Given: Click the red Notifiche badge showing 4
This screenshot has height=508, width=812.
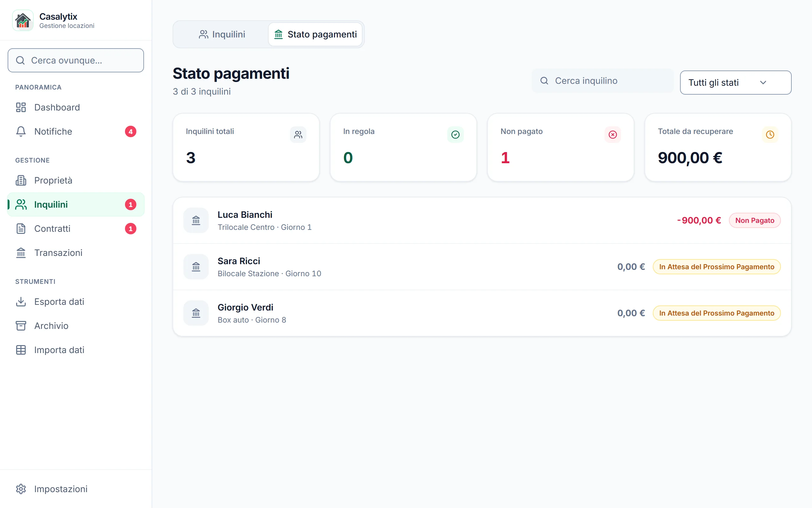Looking at the screenshot, I should tap(131, 131).
